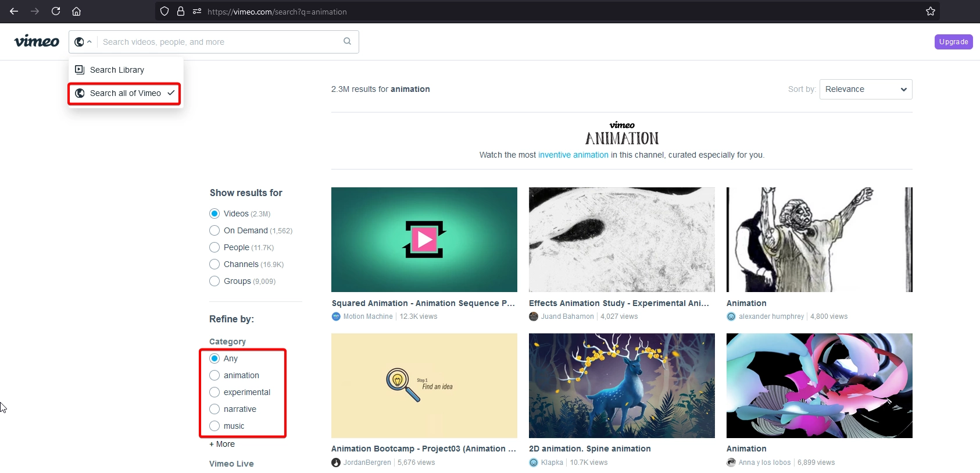Click the Vimeo Animation channel logo
The width and height of the screenshot is (980, 473).
point(622,134)
